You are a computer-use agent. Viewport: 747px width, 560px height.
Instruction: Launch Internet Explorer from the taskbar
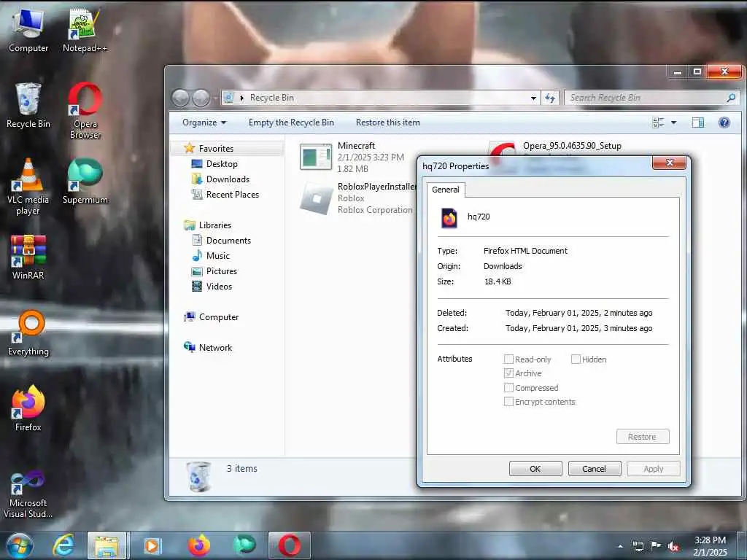coord(63,545)
